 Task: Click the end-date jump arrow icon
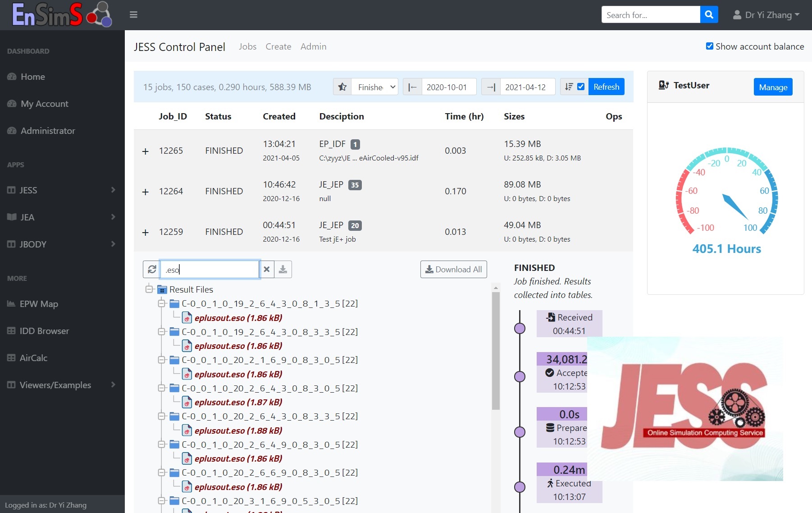pos(491,87)
